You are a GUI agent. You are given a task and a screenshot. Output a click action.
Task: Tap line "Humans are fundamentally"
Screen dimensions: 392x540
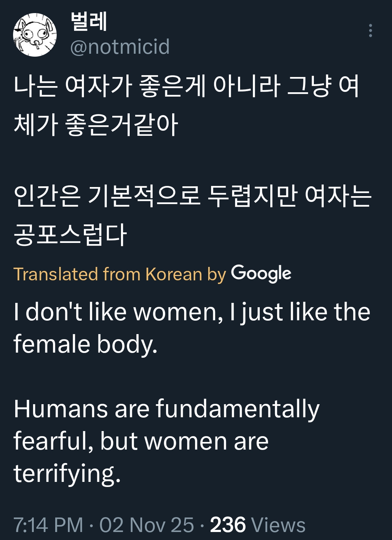pos(166,409)
